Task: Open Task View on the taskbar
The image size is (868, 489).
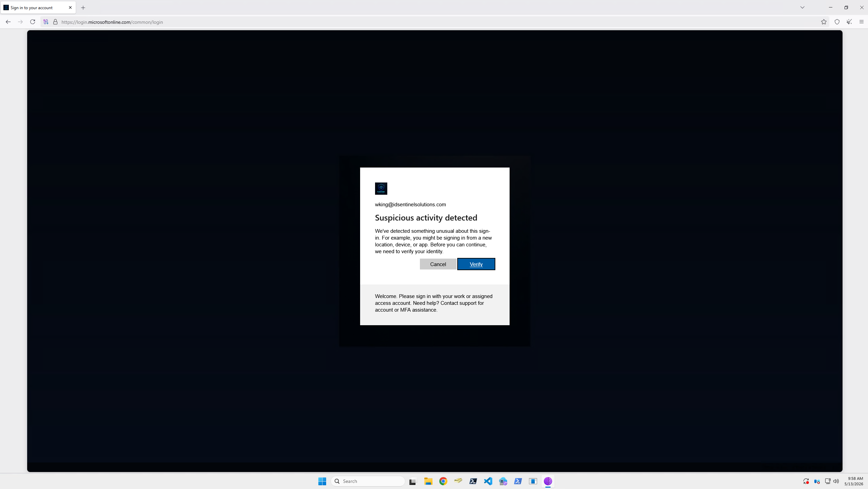Action: (x=412, y=481)
